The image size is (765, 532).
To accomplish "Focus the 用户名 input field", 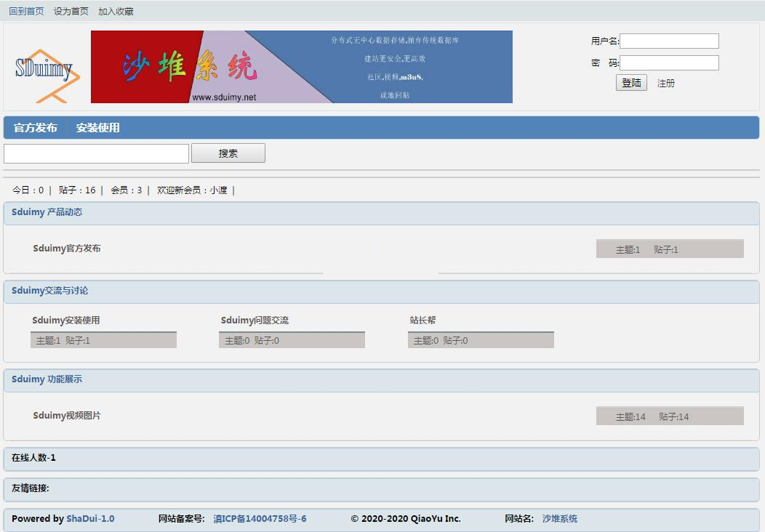I will pos(669,41).
